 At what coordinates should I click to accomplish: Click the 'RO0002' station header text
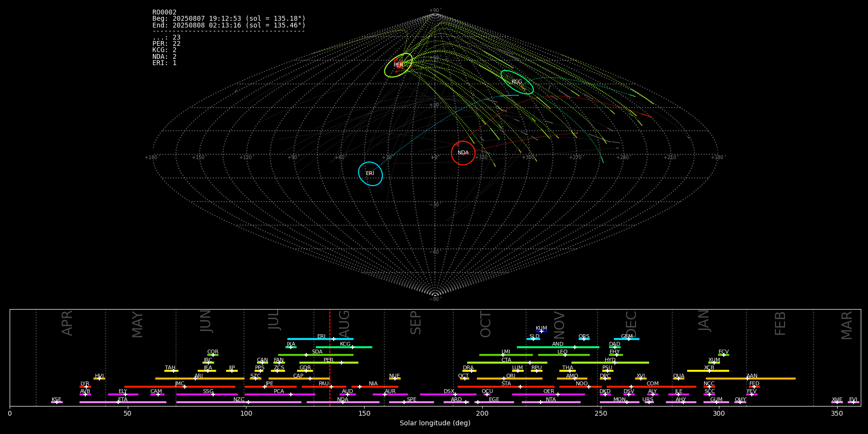click(x=164, y=13)
